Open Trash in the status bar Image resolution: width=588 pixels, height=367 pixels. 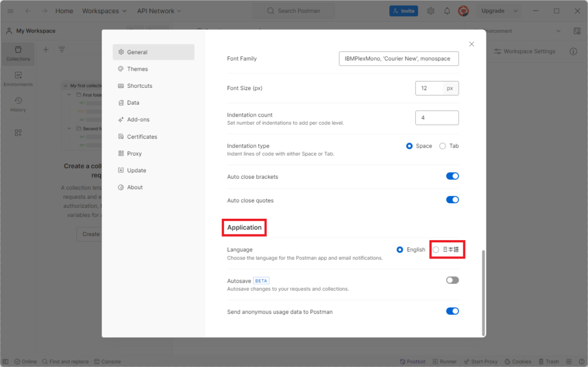click(548, 361)
